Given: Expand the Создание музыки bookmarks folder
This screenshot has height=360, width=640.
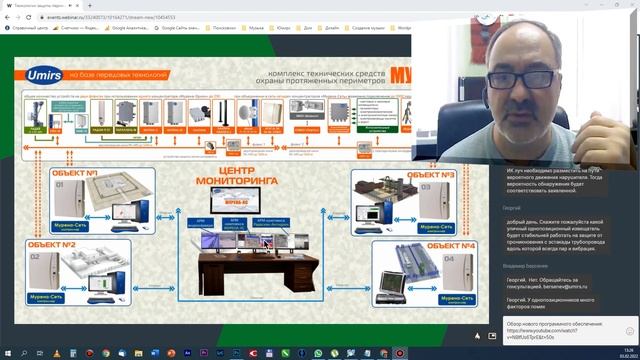Looking at the screenshot, I should (x=365, y=28).
